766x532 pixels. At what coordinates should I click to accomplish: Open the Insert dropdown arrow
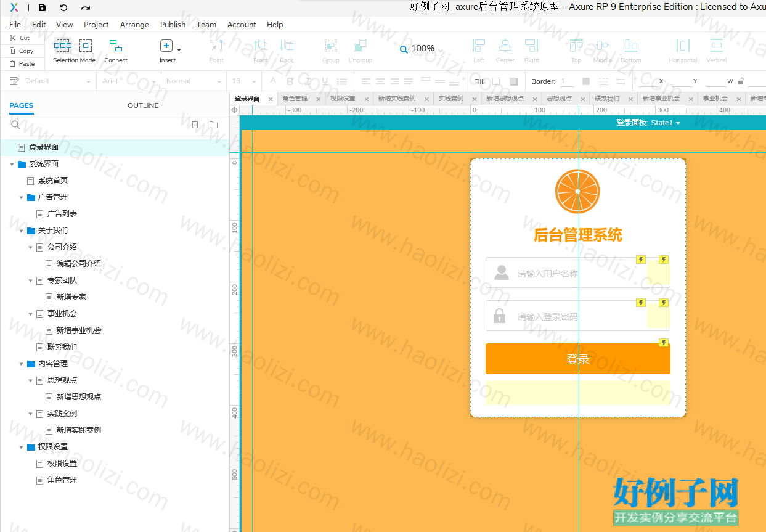click(x=179, y=49)
